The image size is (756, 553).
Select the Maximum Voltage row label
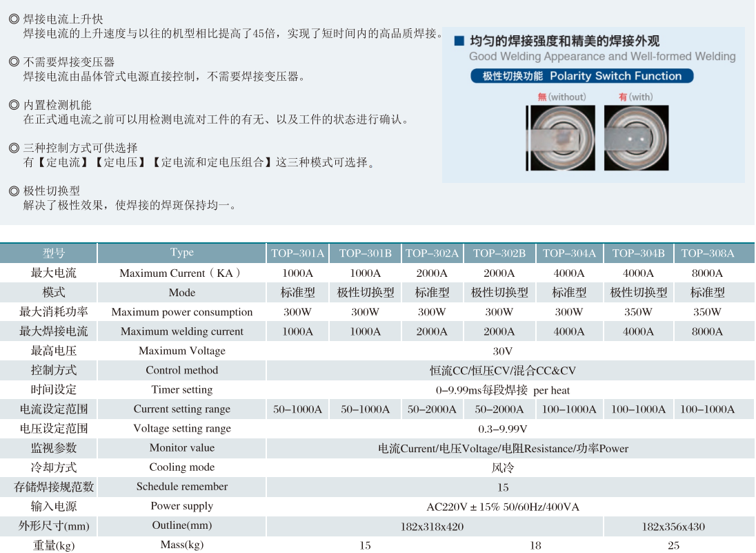pos(182,351)
